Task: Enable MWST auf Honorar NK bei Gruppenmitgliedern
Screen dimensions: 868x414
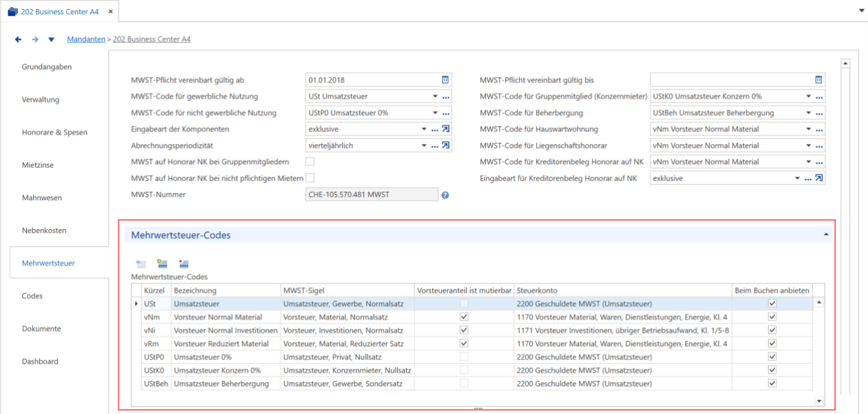Action: point(310,162)
